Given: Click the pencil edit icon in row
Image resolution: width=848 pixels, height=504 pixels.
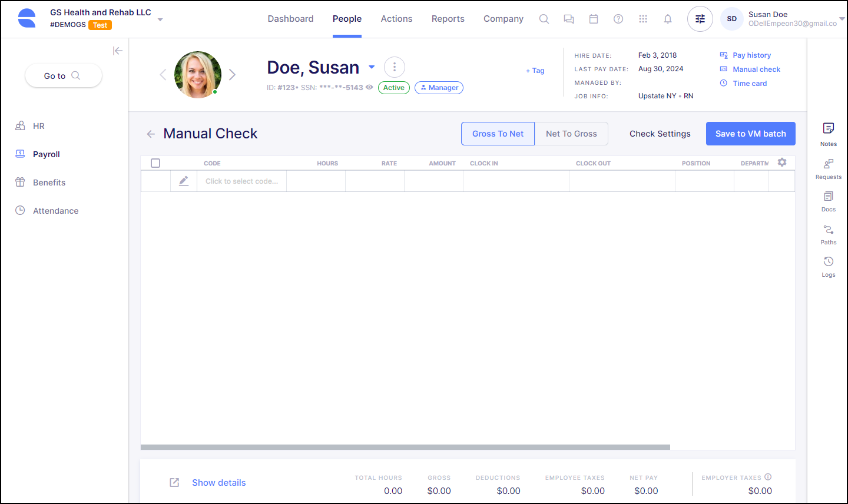Looking at the screenshot, I should 184,181.
